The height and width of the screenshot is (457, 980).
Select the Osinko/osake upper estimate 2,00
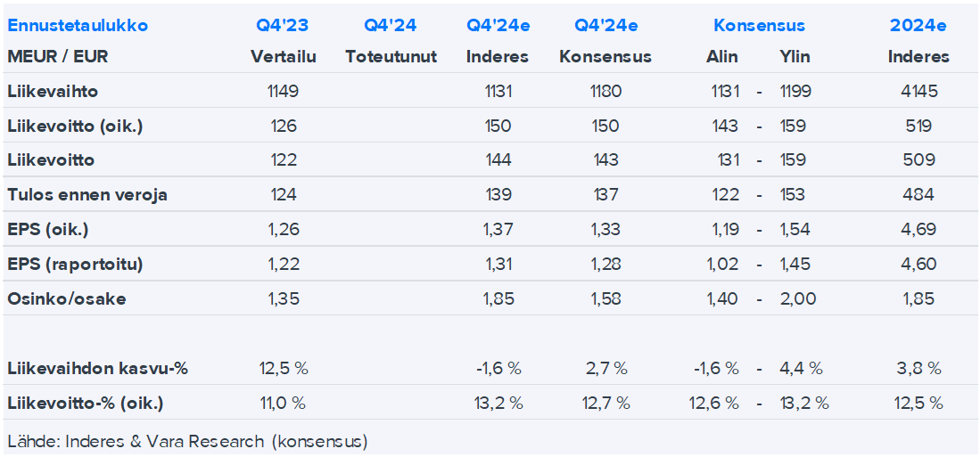(x=797, y=298)
